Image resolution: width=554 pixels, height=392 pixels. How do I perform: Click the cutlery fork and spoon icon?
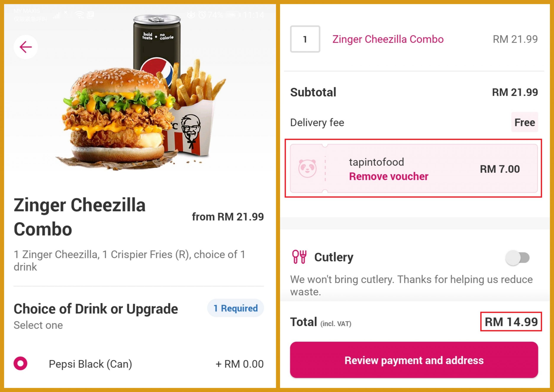tap(299, 257)
